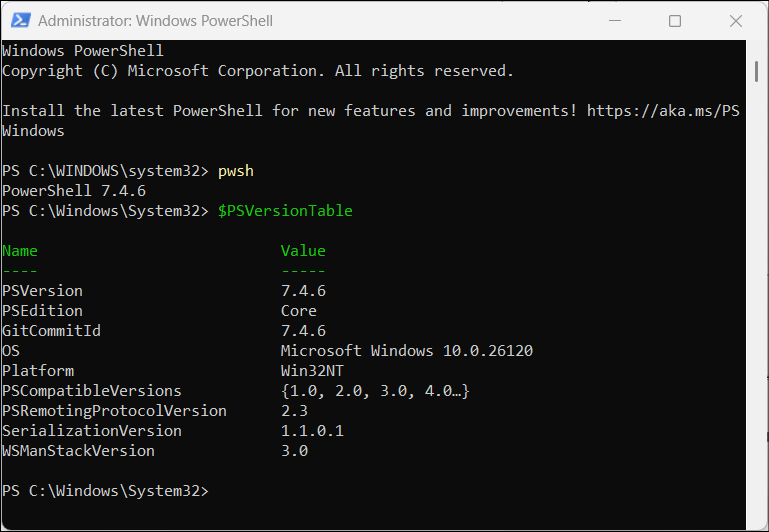769x532 pixels.
Task: Maximize the PowerShell window
Action: coord(675,21)
